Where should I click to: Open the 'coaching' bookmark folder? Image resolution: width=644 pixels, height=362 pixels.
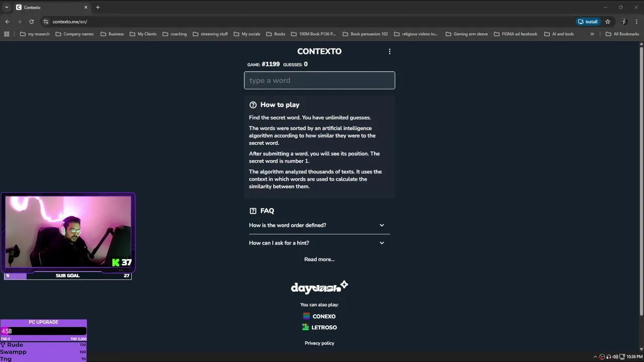175,34
